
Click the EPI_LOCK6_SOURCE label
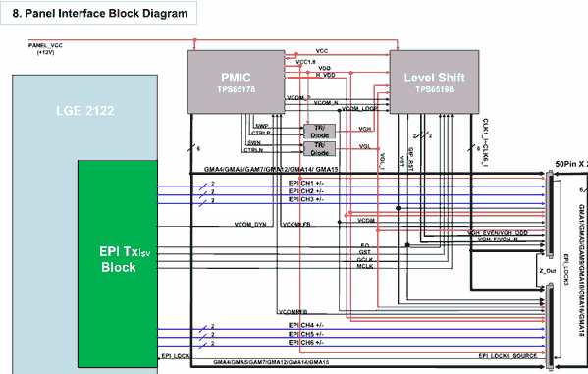508,355
